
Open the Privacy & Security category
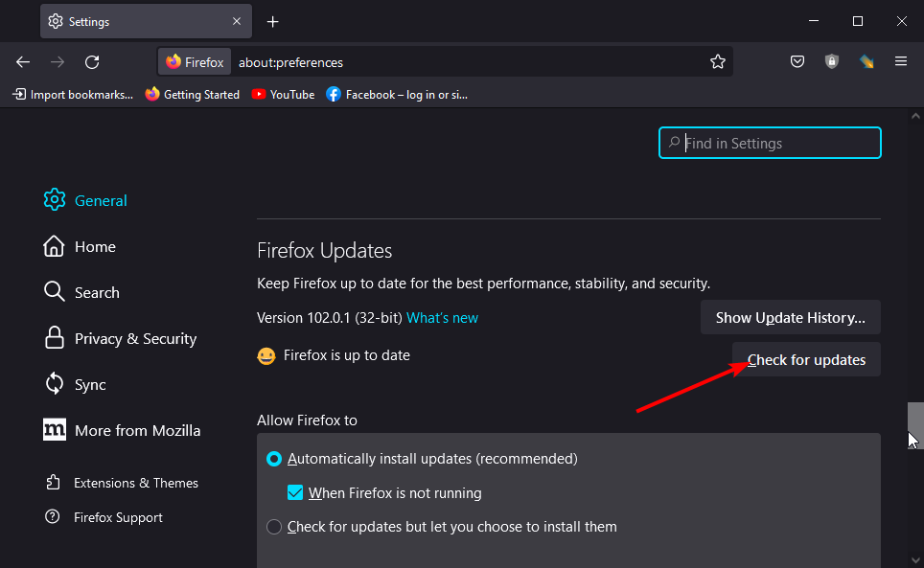(120, 338)
